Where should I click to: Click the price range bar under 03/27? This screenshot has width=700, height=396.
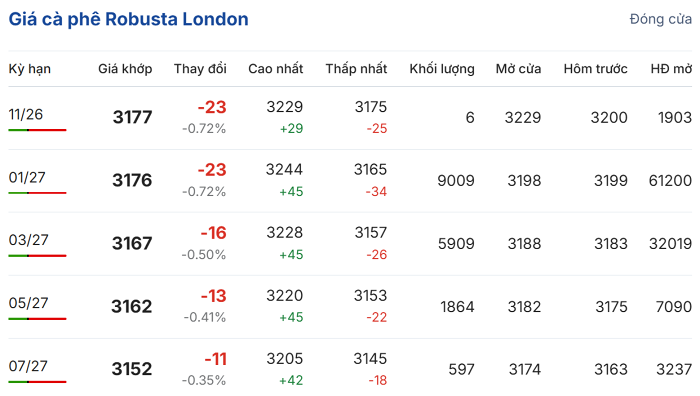[38, 256]
